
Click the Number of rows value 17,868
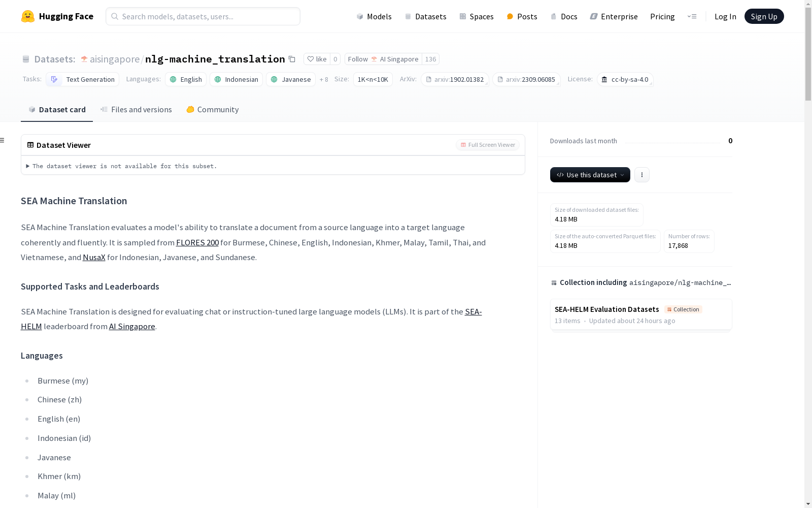coord(678,245)
